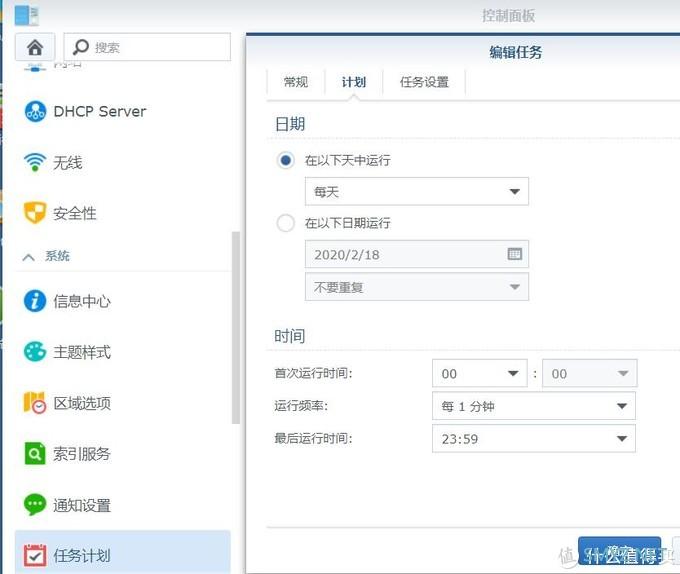
Task: Open Info Center (信息中心) icon
Action: pyautogui.click(x=35, y=300)
